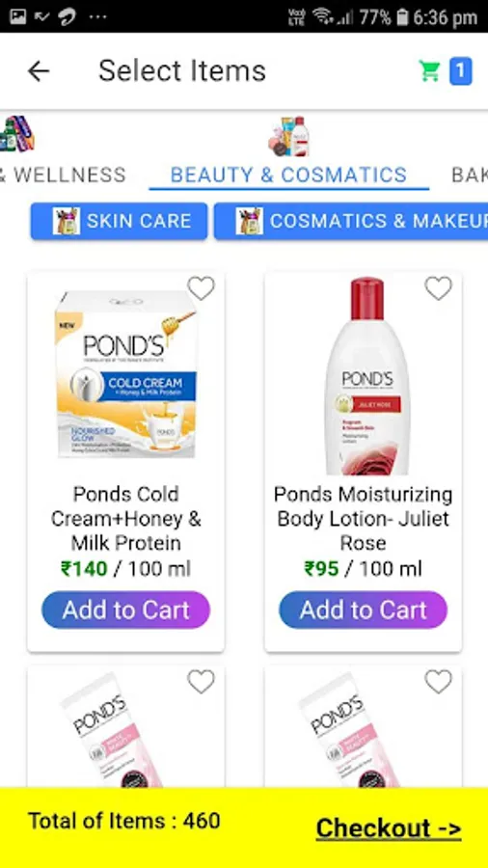
Task: Open Ponds Cold Cream product image
Action: pos(125,375)
